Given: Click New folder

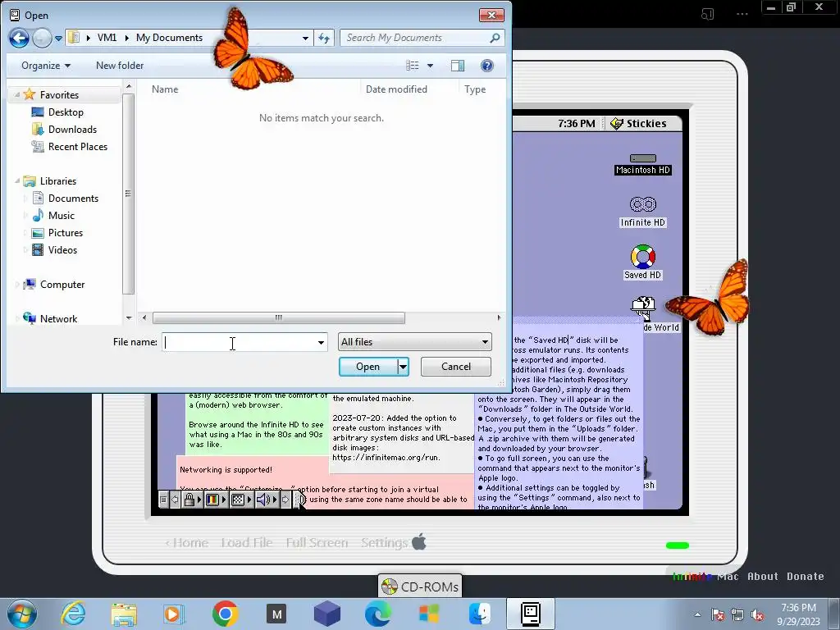Looking at the screenshot, I should click(120, 66).
